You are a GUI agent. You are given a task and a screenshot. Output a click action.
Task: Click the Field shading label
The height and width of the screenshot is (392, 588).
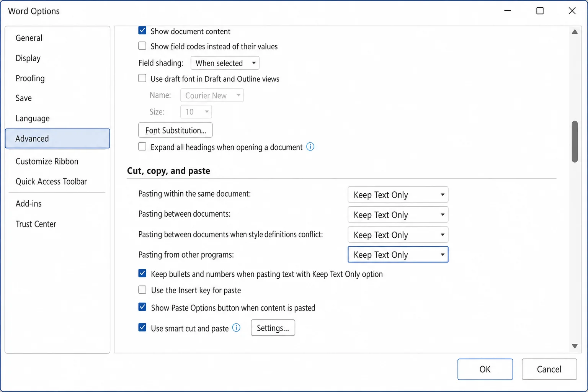[161, 63]
